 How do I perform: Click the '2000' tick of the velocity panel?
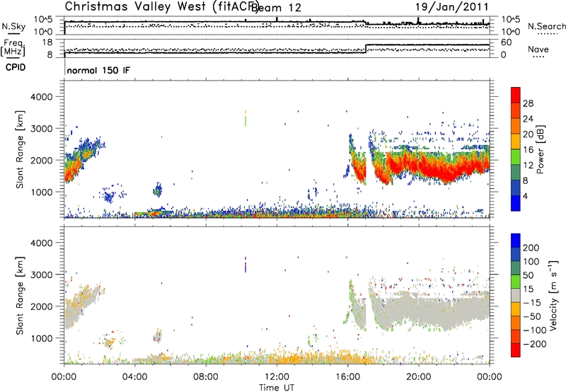click(42, 306)
